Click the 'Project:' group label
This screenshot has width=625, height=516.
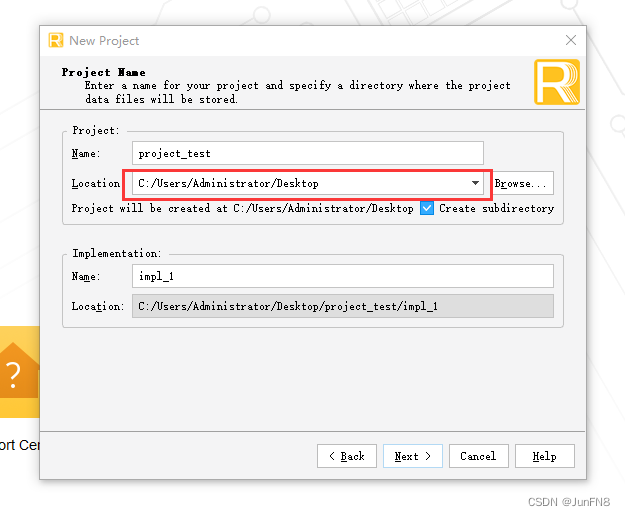tap(96, 130)
